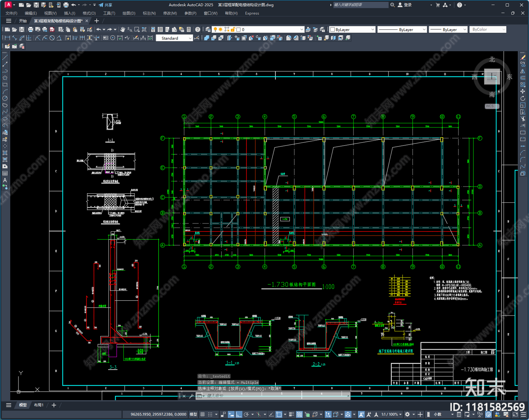Screen dimensions: 529x420
Task: Expand the Quick Access toolbar customize arrow
Action: [x=95, y=5]
